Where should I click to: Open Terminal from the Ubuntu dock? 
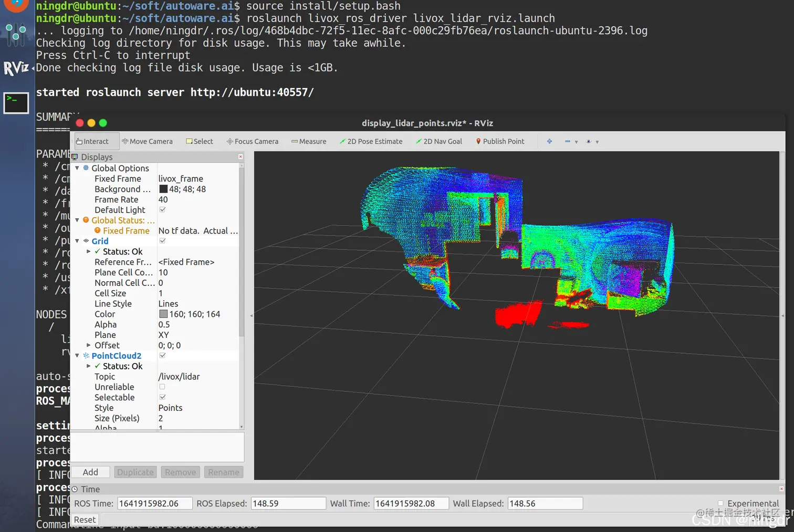point(16,103)
